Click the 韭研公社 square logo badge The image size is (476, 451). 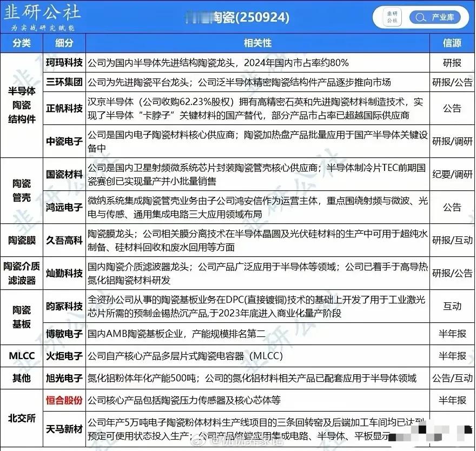pyautogui.click(x=392, y=17)
